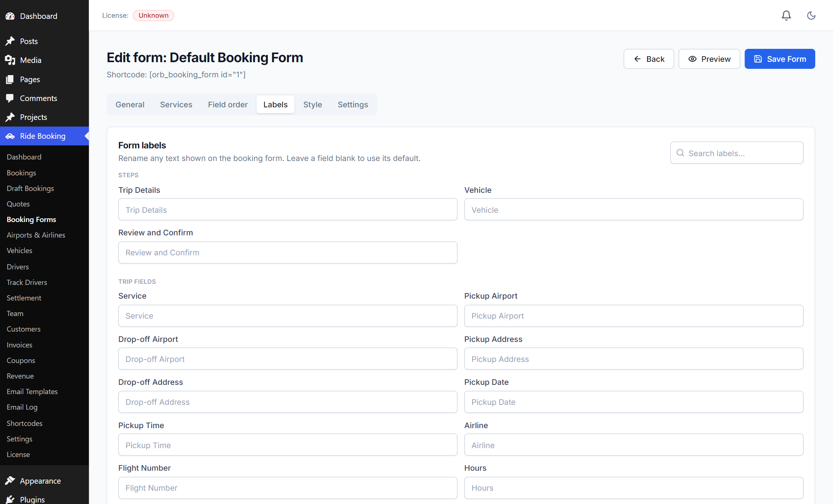Click the search magnifier icon in labels search

680,153
